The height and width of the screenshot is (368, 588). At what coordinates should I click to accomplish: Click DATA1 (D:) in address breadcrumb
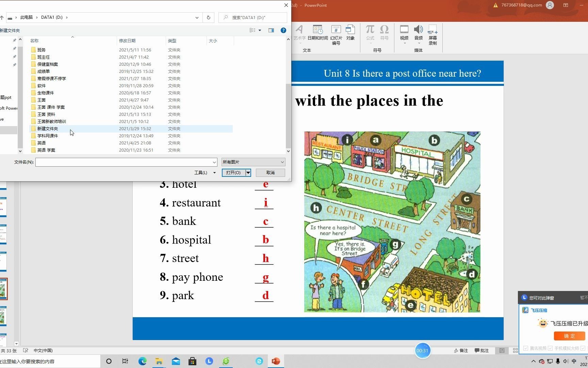point(52,17)
